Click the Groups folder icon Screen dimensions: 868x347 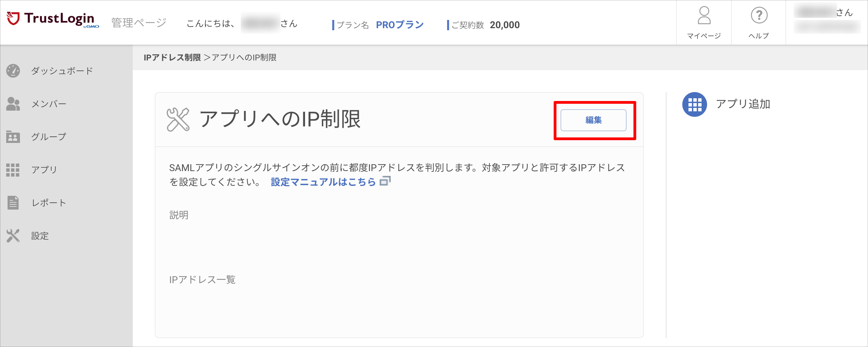[13, 137]
